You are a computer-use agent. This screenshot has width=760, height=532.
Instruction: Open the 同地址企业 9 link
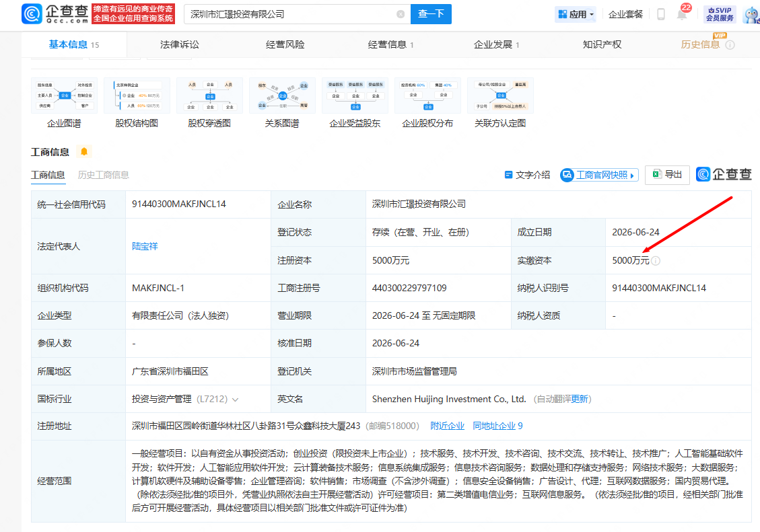[x=497, y=426]
